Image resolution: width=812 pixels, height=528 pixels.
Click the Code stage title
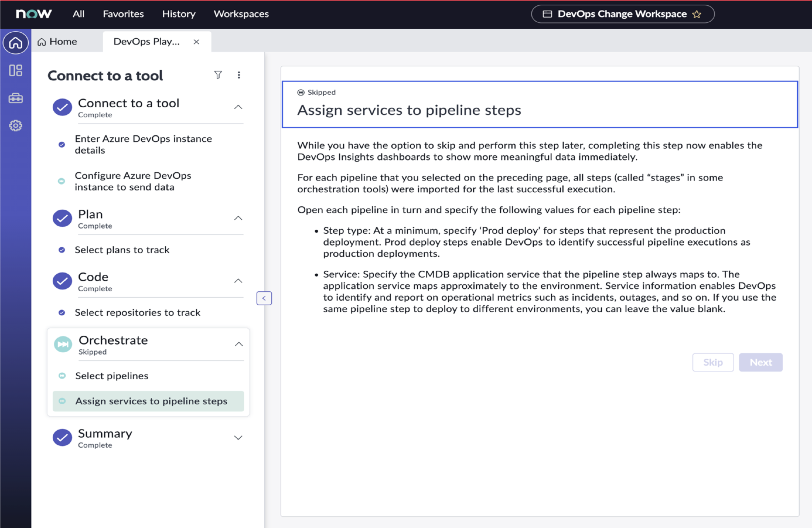(x=93, y=277)
